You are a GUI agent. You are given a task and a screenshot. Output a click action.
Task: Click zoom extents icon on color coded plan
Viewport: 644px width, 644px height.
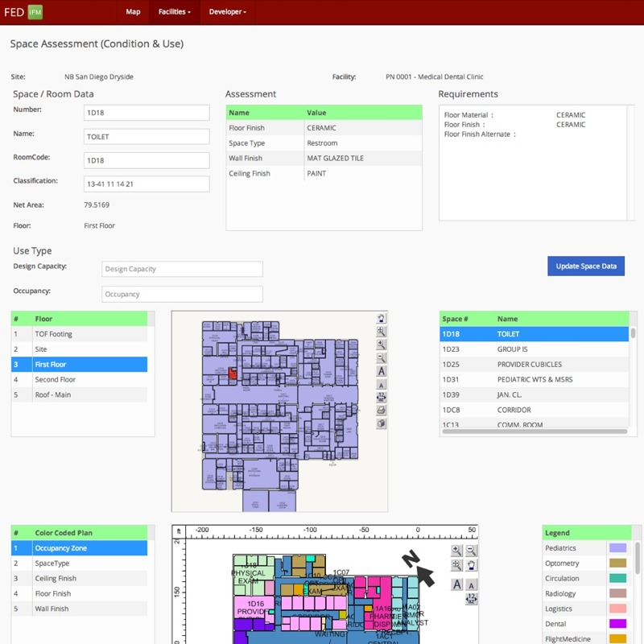(x=456, y=565)
